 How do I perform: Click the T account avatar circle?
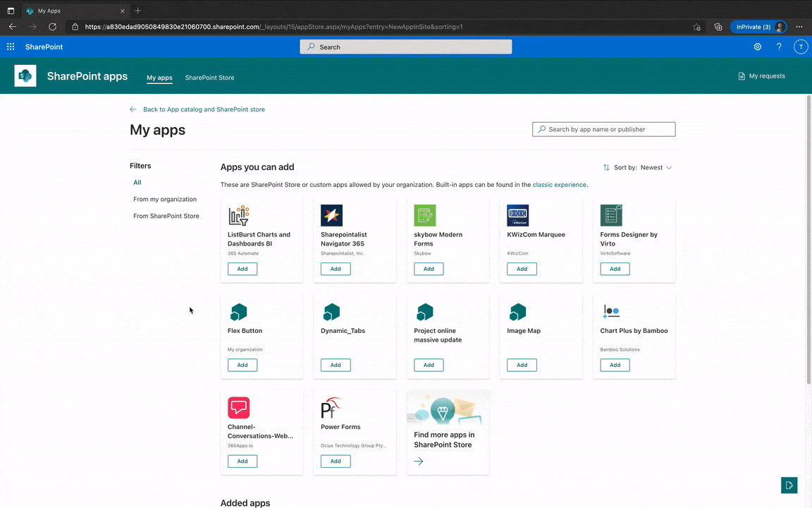click(x=801, y=47)
